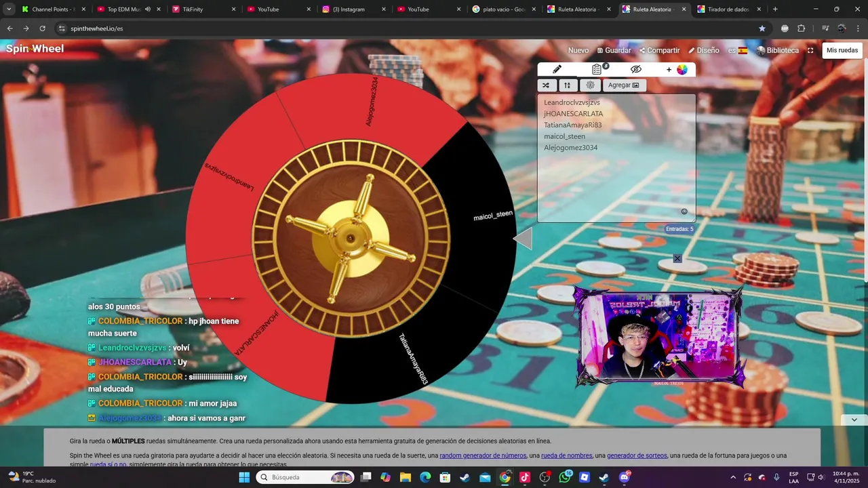Image resolution: width=868 pixels, height=488 pixels.
Task: Switch to the TikFinity tab
Action: click(203, 9)
